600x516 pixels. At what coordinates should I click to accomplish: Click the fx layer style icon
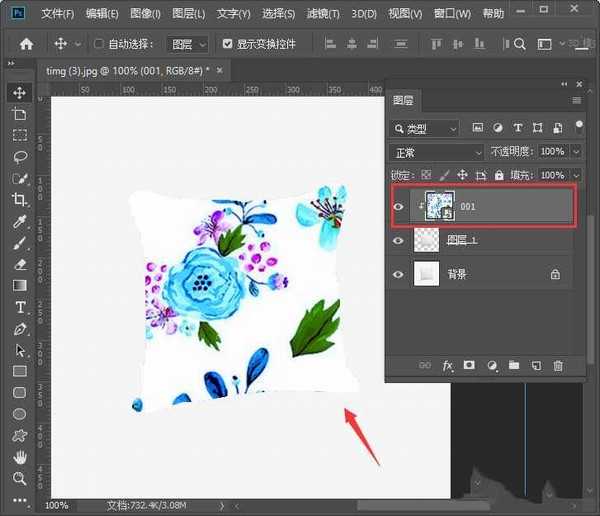pyautogui.click(x=448, y=366)
